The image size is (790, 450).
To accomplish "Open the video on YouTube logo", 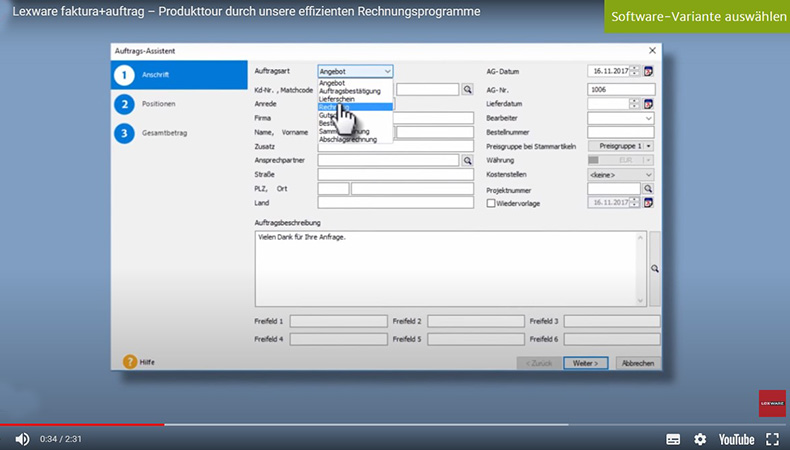I will (736, 439).
